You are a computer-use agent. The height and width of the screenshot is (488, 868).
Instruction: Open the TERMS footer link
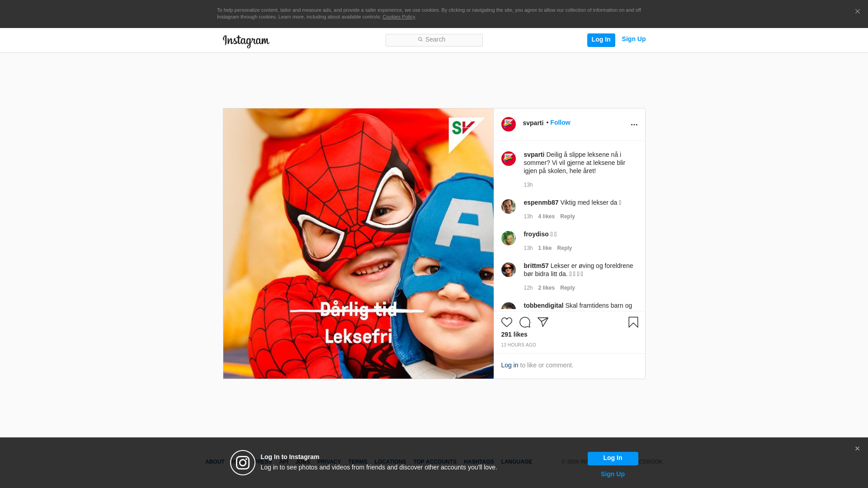[x=357, y=462]
